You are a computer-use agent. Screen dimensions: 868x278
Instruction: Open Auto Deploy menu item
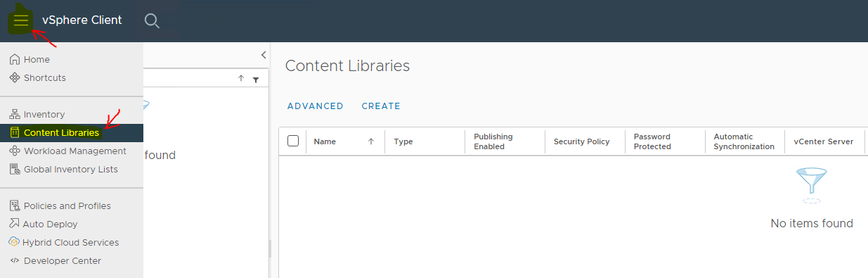[50, 224]
